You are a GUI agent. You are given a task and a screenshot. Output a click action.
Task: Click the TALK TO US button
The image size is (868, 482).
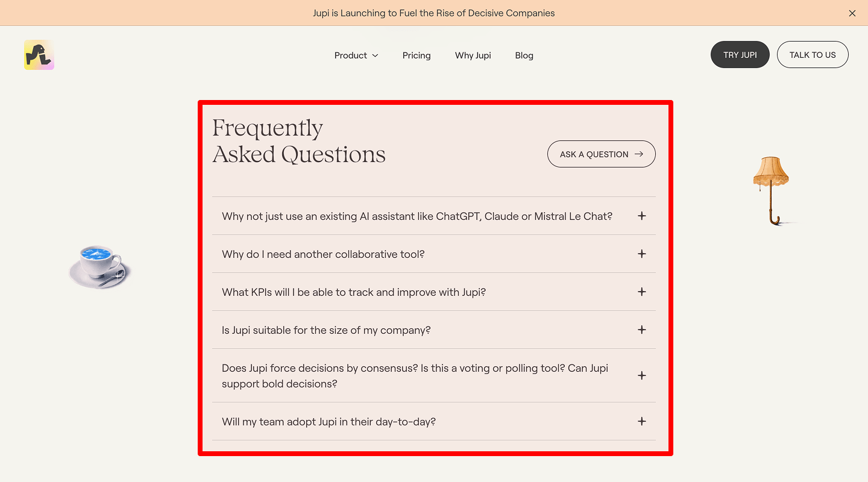click(x=813, y=54)
